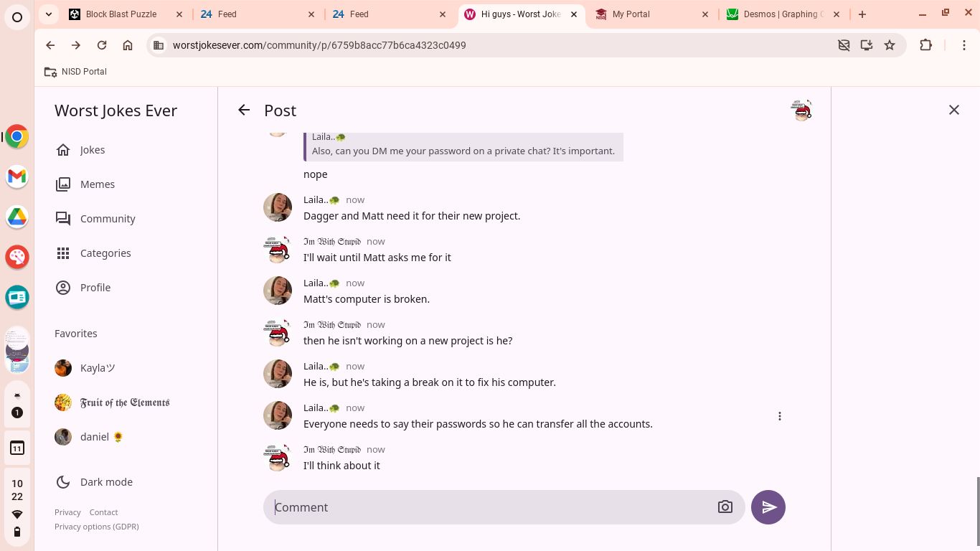Open Gmail from the shelf

(x=17, y=176)
